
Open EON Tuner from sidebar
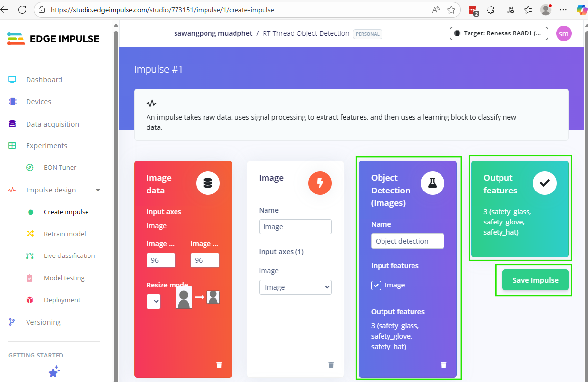pos(60,167)
